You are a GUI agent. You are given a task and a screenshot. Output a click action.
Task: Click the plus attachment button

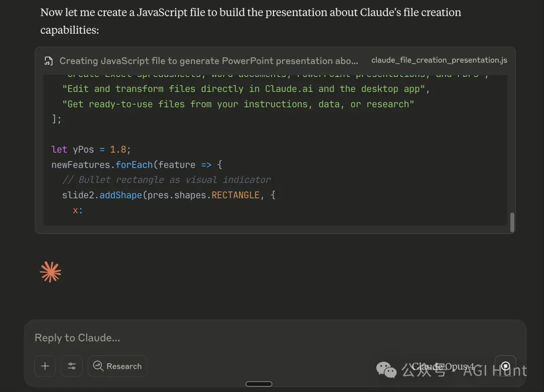coord(45,366)
